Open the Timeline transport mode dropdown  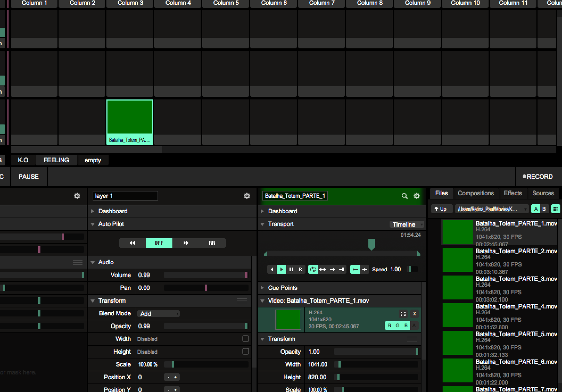[407, 224]
